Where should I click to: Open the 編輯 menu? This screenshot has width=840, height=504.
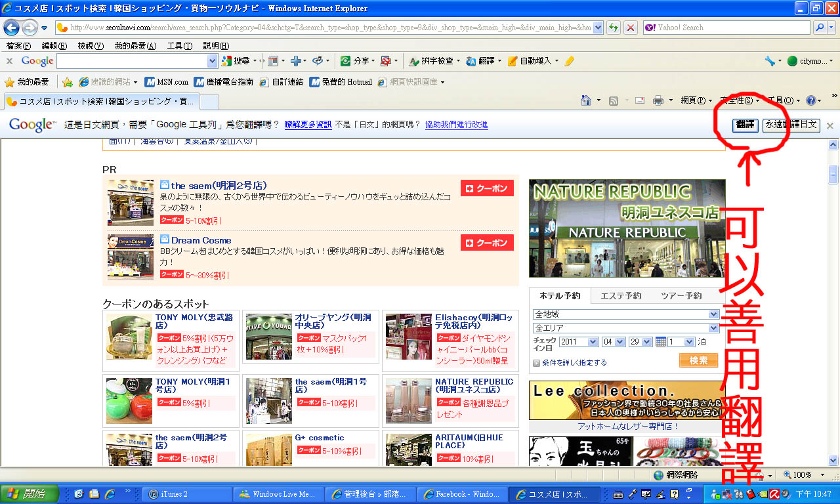[54, 45]
